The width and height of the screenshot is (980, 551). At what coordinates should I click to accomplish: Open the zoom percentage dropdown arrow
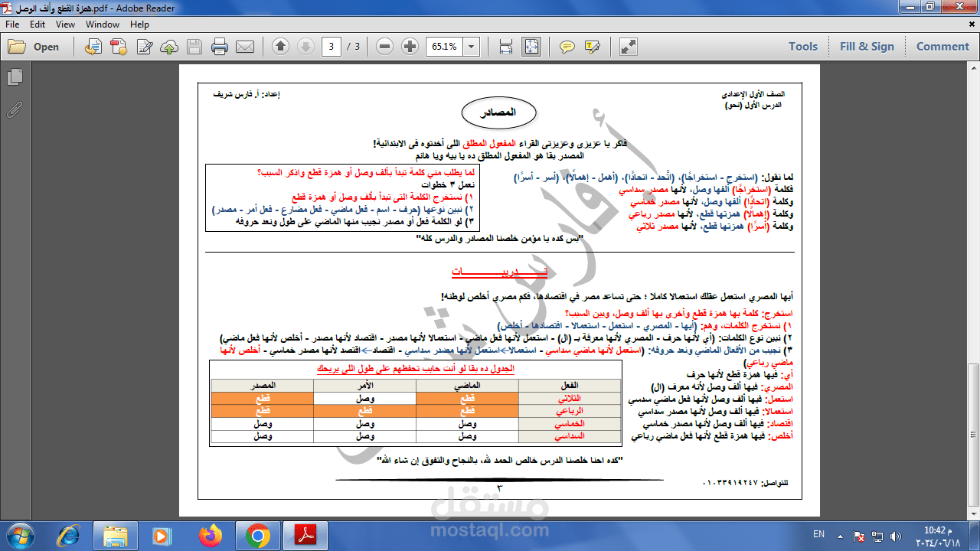pos(472,47)
